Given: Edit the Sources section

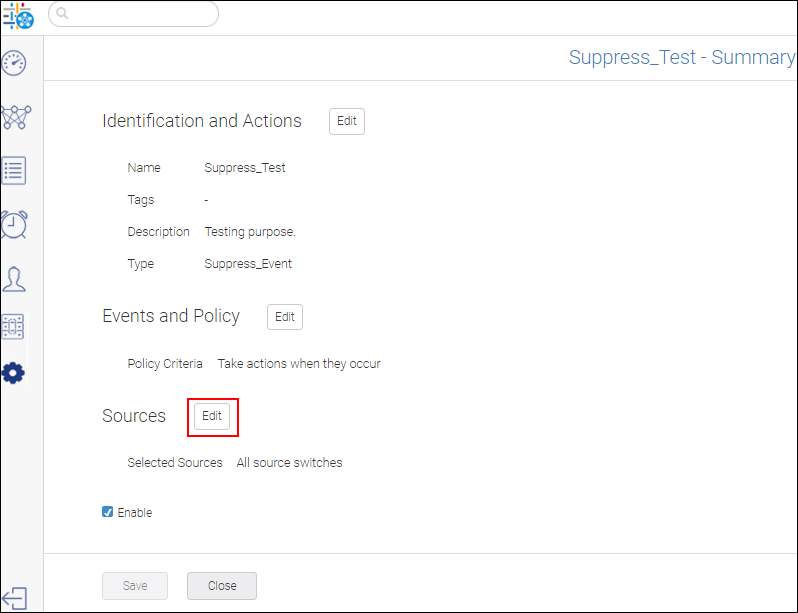Looking at the screenshot, I should 212,416.
